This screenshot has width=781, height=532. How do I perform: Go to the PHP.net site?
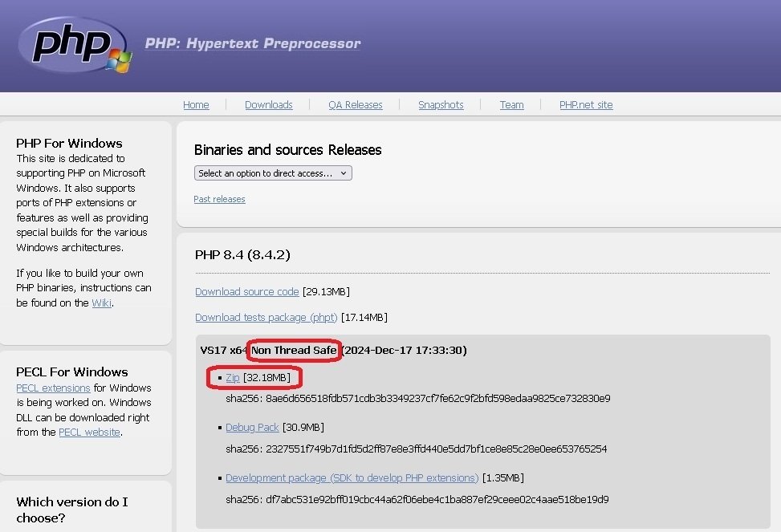(586, 104)
